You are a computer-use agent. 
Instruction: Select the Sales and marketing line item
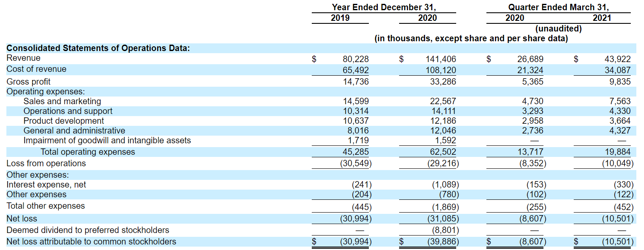[63, 101]
